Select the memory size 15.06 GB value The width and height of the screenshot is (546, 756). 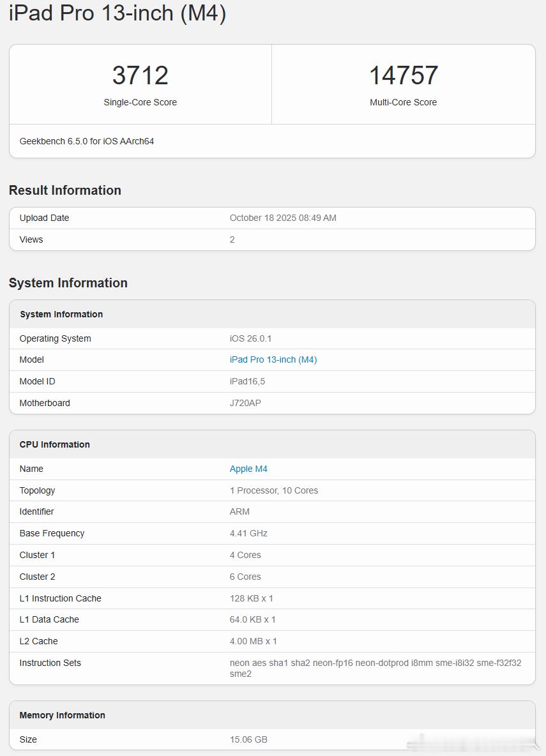tap(248, 739)
